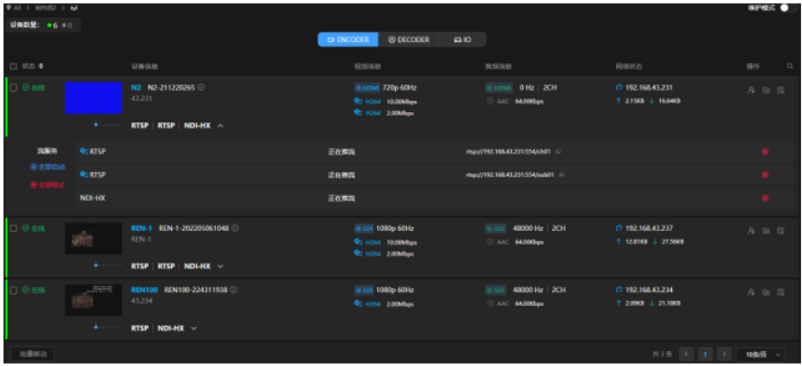Click the folder action icon in the N2 row
This screenshot has width=802, height=366.
766,90
